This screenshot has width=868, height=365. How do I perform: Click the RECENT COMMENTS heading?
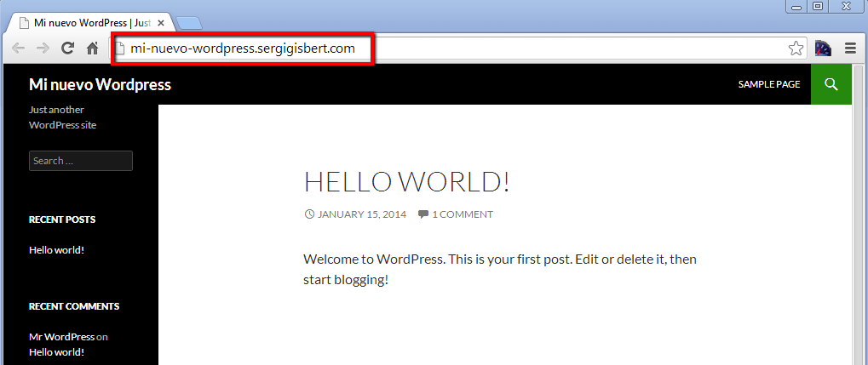[74, 306]
